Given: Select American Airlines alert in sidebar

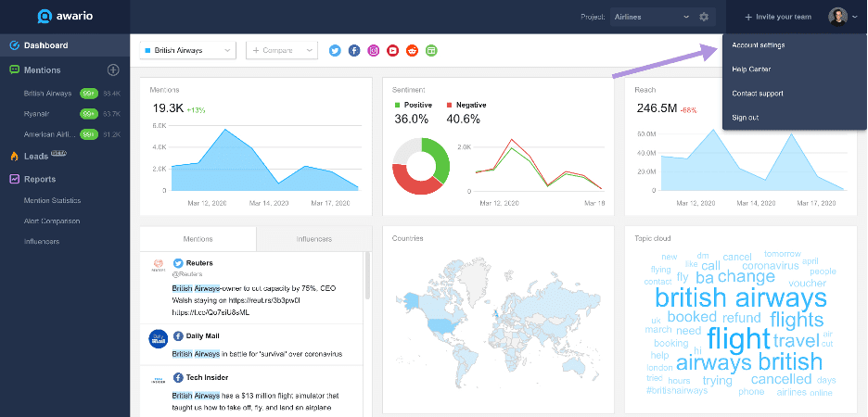Looking at the screenshot, I should (47, 134).
